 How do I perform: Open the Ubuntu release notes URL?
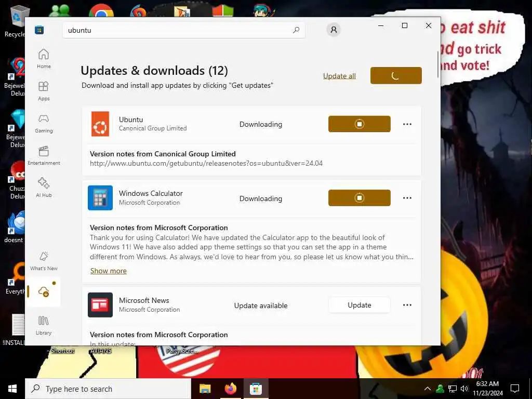coord(206,163)
